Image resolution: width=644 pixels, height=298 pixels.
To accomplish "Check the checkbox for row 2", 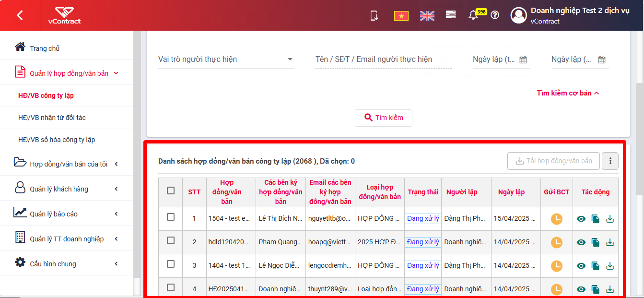I will click(x=171, y=240).
